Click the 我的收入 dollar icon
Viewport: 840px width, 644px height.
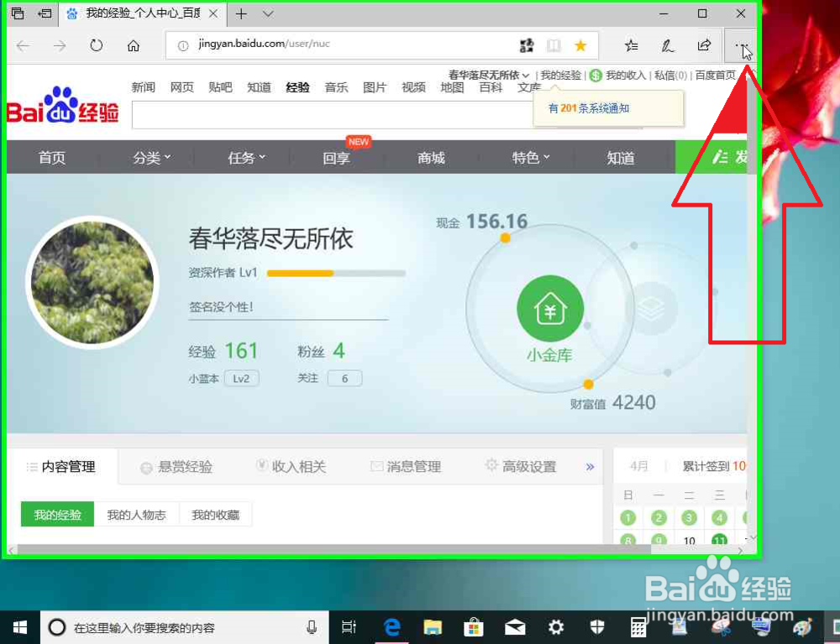coord(594,75)
